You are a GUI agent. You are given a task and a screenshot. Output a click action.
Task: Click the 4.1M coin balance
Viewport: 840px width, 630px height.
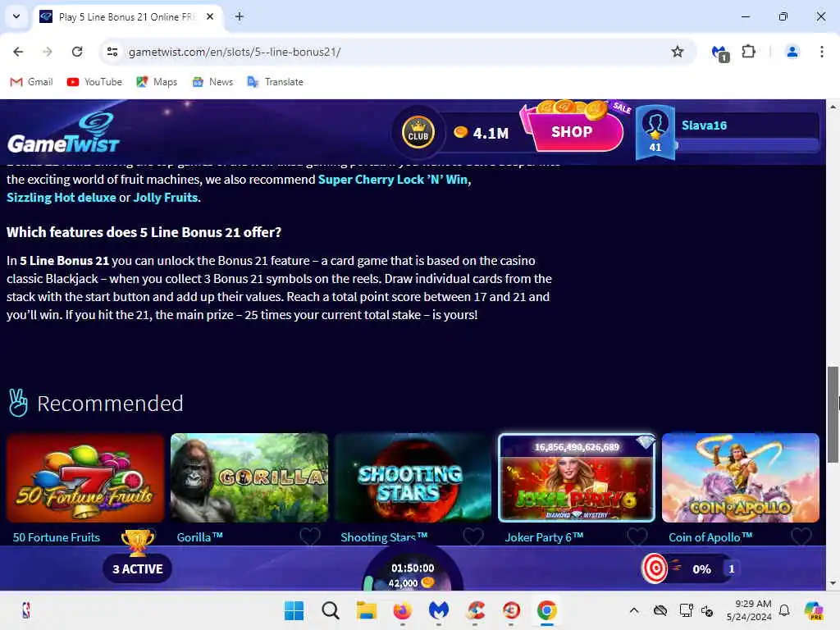(482, 133)
